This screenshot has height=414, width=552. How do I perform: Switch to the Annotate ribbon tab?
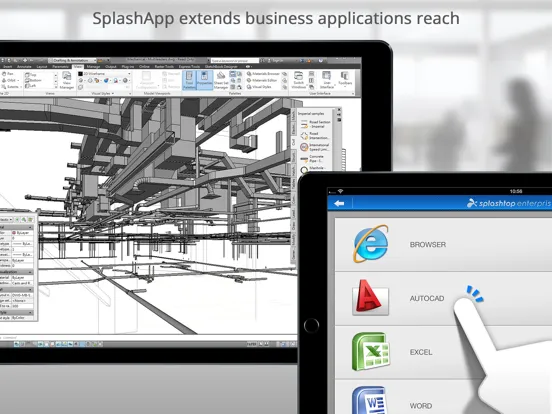pos(24,67)
